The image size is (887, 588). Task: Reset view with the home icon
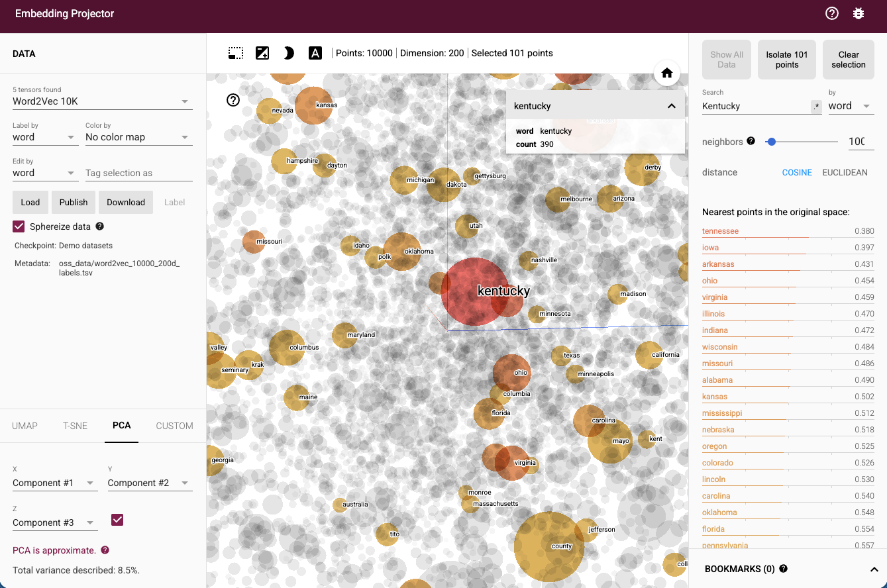click(x=667, y=73)
